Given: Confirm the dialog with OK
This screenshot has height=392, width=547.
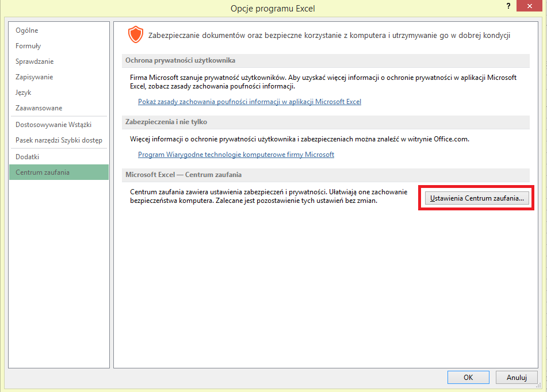Looking at the screenshot, I should 468,378.
